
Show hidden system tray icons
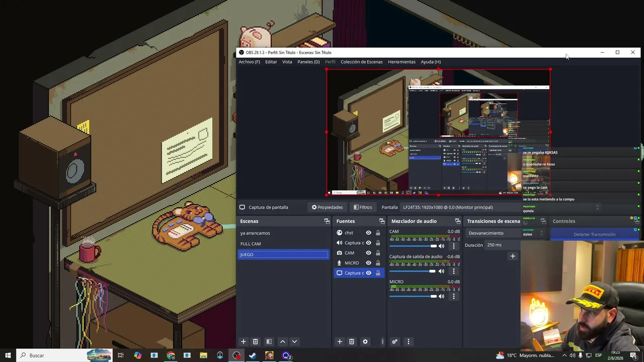pyautogui.click(x=564, y=355)
